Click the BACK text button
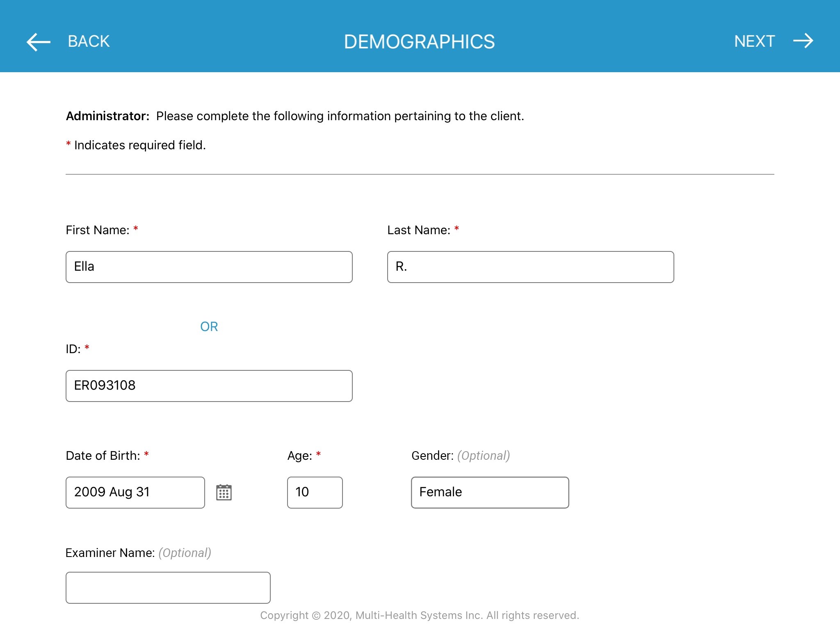840x630 pixels. (x=89, y=41)
